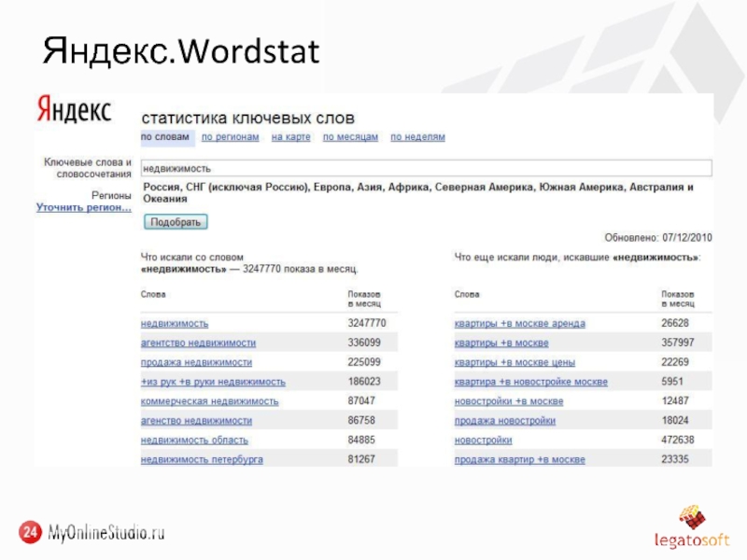Open the 'продажа новостройки' link
This screenshot has width=747, height=560.
(505, 421)
